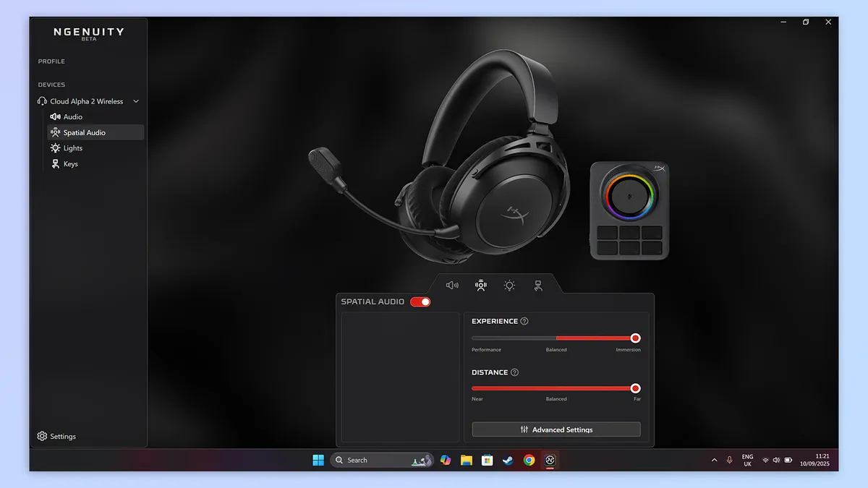The image size is (868, 488).
Task: Select Lights in the sidebar
Action: pos(73,147)
